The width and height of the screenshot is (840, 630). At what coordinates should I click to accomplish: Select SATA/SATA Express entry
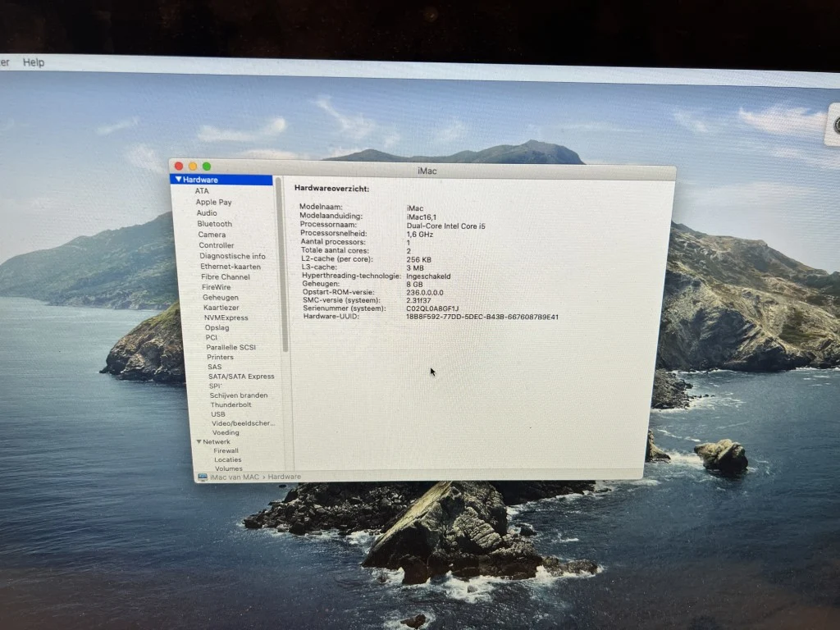pos(241,377)
